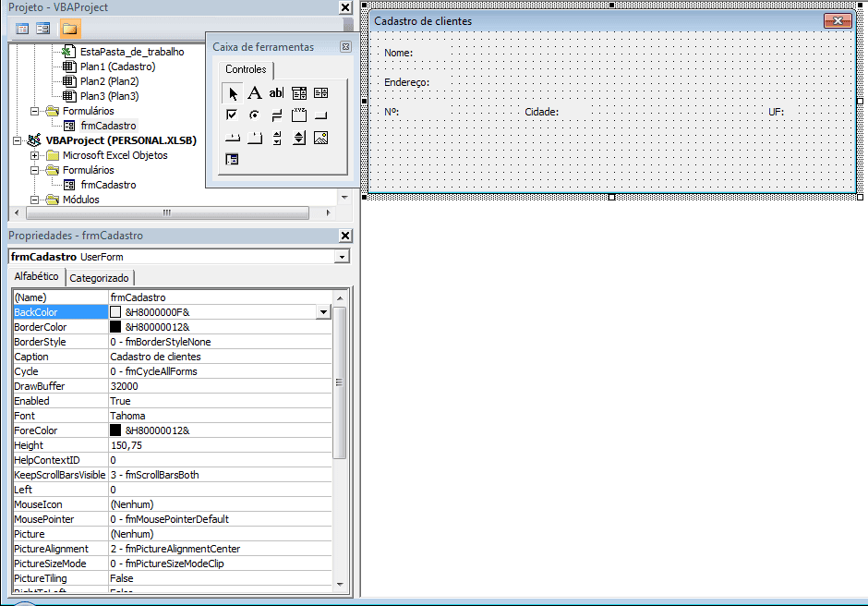Image resolution: width=868 pixels, height=606 pixels.
Task: Click the View Code icon in Project Explorer
Action: pyautogui.click(x=21, y=29)
